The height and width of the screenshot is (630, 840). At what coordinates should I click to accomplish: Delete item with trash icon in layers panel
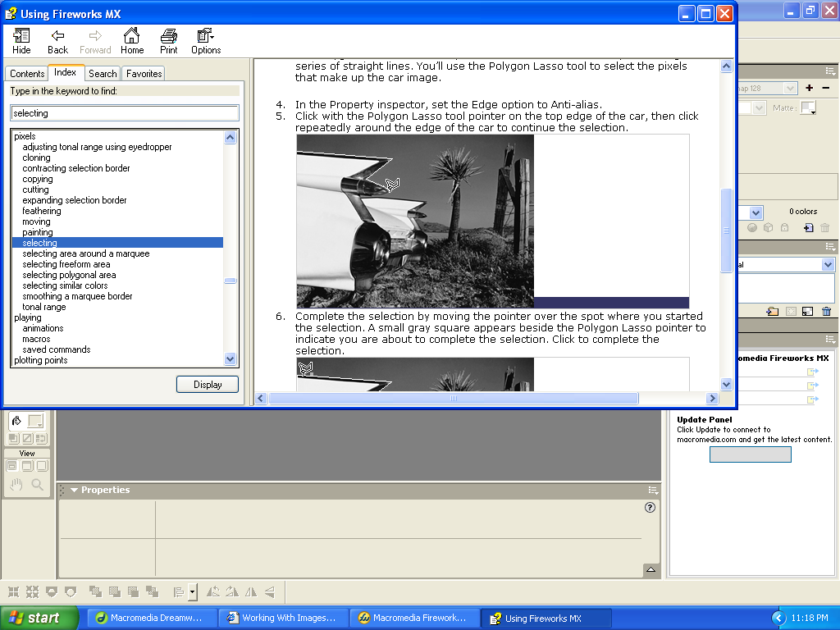(825, 311)
